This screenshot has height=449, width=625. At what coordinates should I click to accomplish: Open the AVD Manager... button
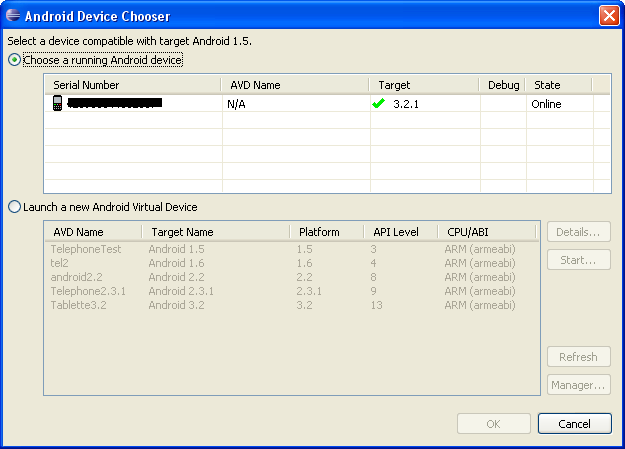(x=579, y=384)
